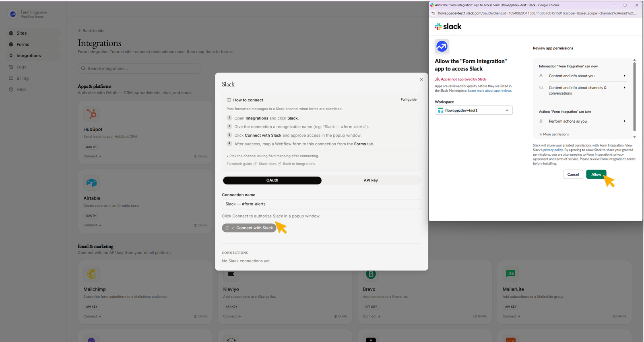
Task: Open Billing in the left sidebar
Action: [23, 78]
